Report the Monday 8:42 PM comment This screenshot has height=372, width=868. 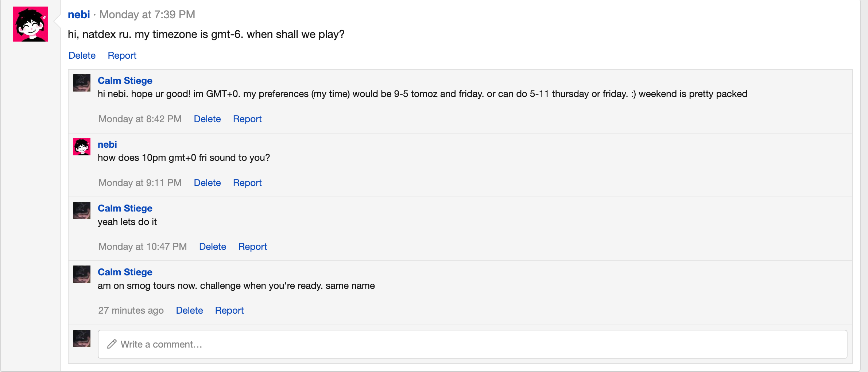[x=247, y=119]
